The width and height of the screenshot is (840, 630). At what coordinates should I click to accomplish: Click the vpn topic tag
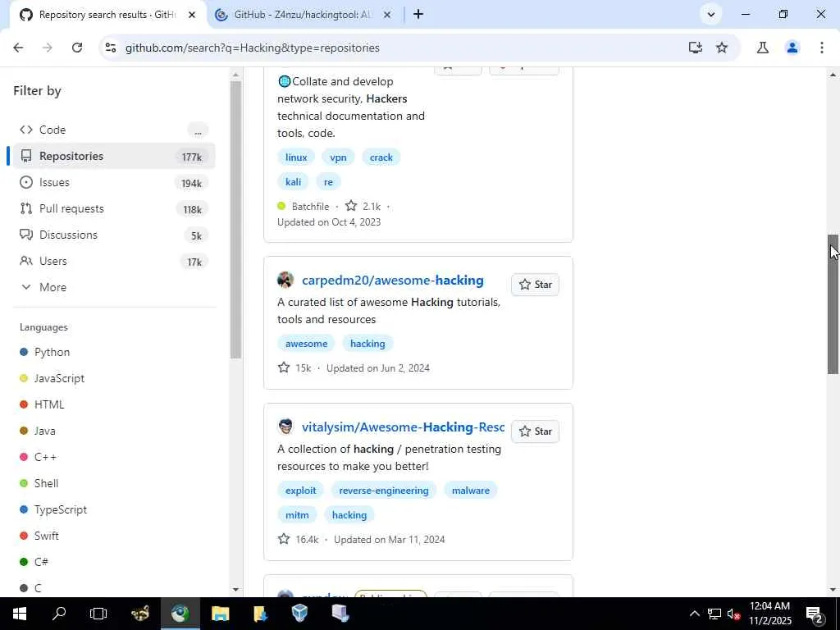pos(338,157)
